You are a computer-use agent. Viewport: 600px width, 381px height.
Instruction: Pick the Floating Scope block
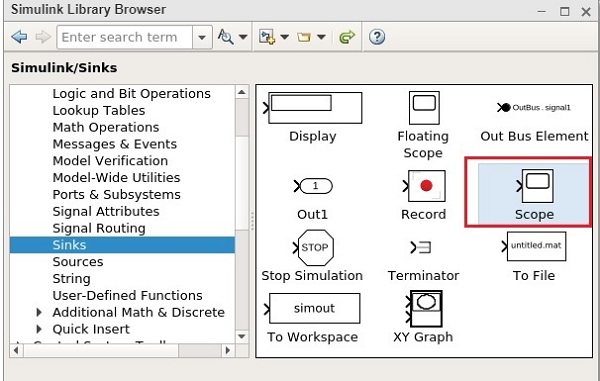tap(424, 108)
